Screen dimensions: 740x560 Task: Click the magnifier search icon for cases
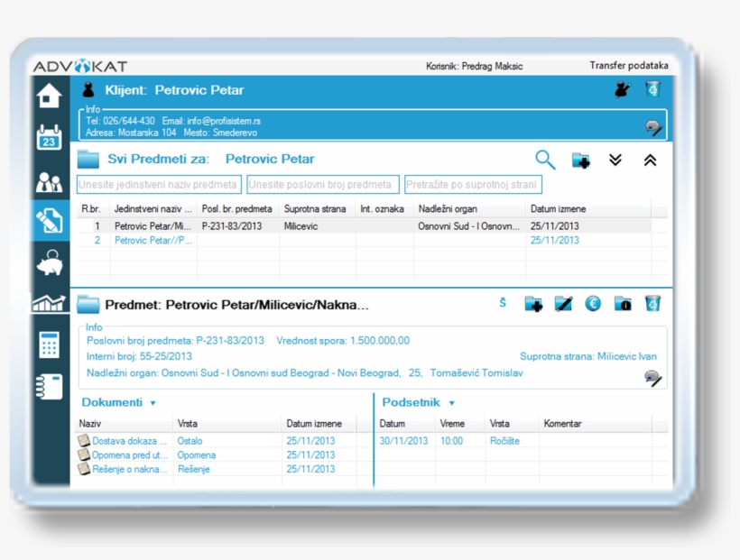(545, 160)
